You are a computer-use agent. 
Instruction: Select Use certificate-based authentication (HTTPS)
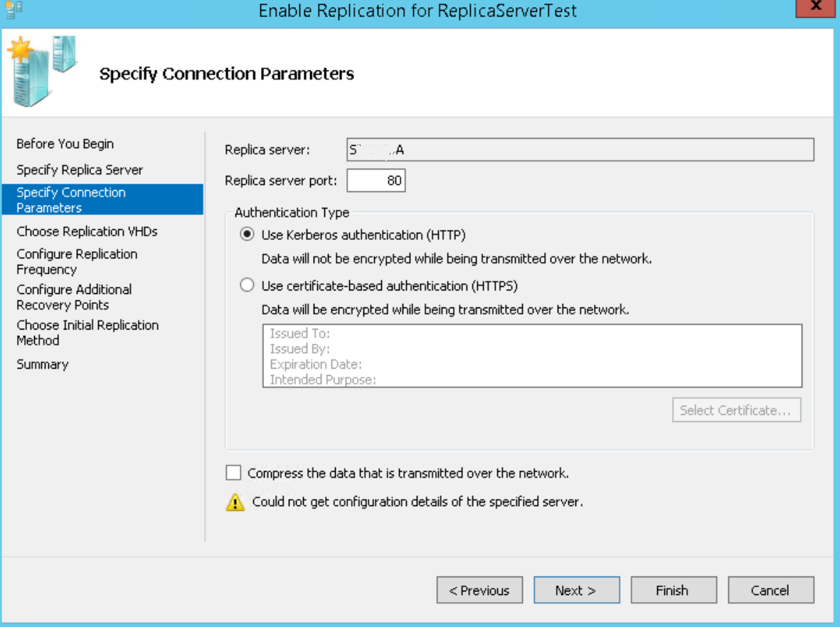(x=247, y=285)
